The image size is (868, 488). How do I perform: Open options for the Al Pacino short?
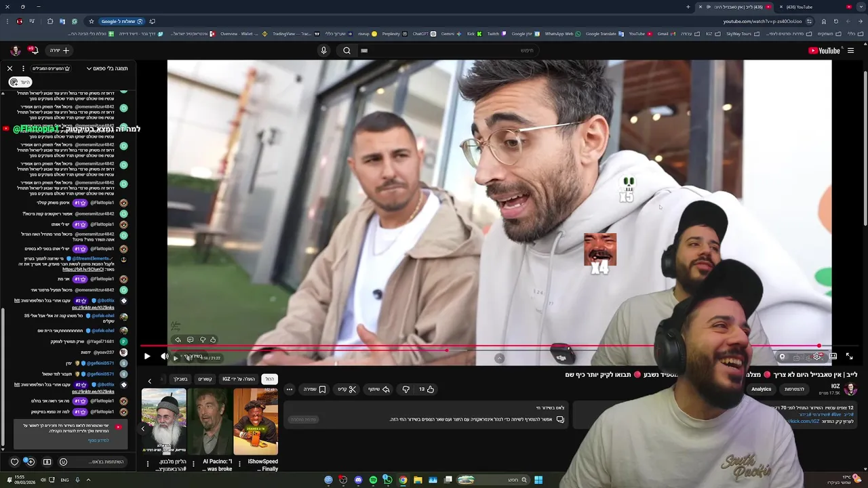tap(194, 464)
